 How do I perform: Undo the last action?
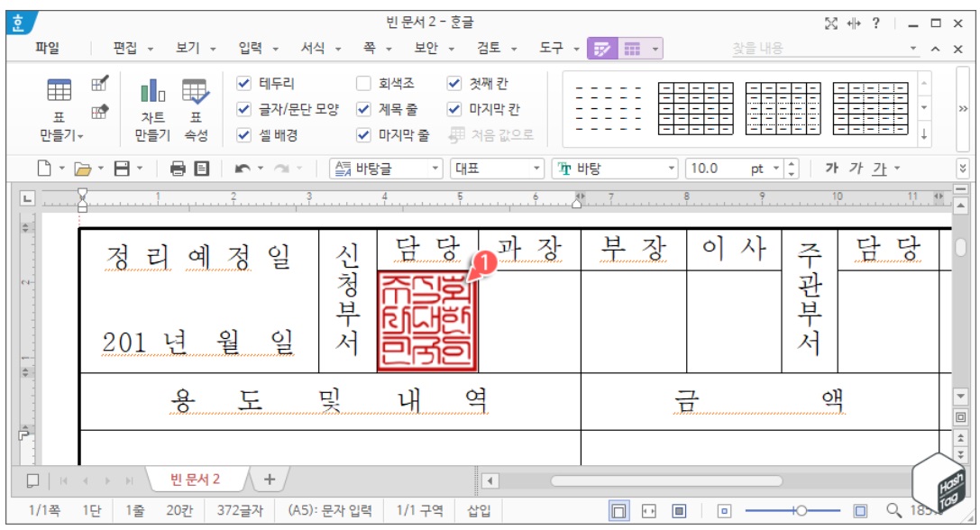pos(243,169)
